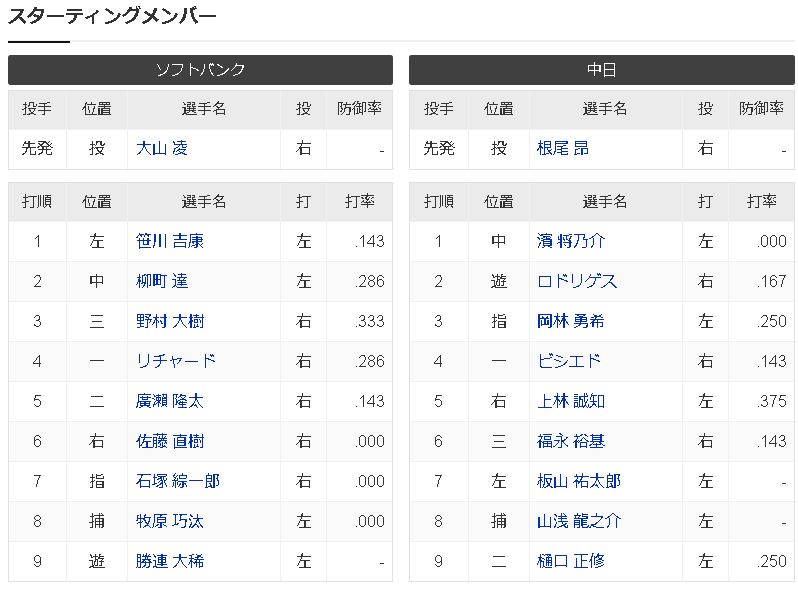Click 板山 祐太郎 player link
This screenshot has height=594, width=798.
579,481
